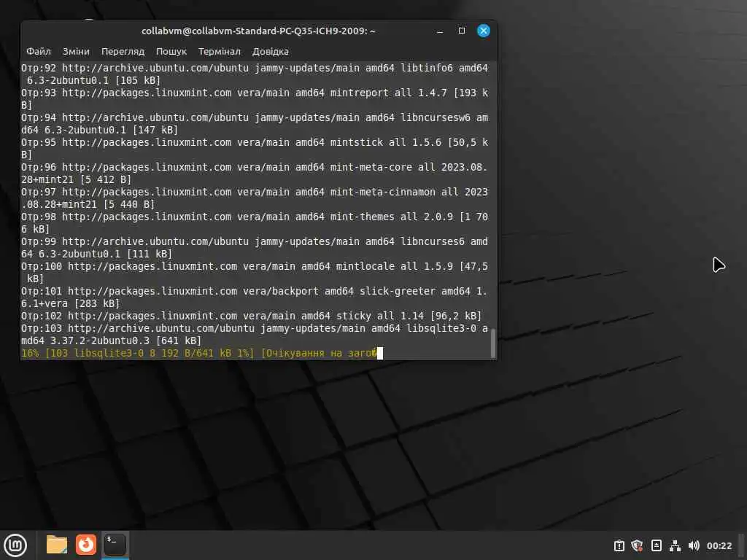Screen dimensions: 747x560
Task: Select the terminal panel launcher
Action: click(x=115, y=545)
